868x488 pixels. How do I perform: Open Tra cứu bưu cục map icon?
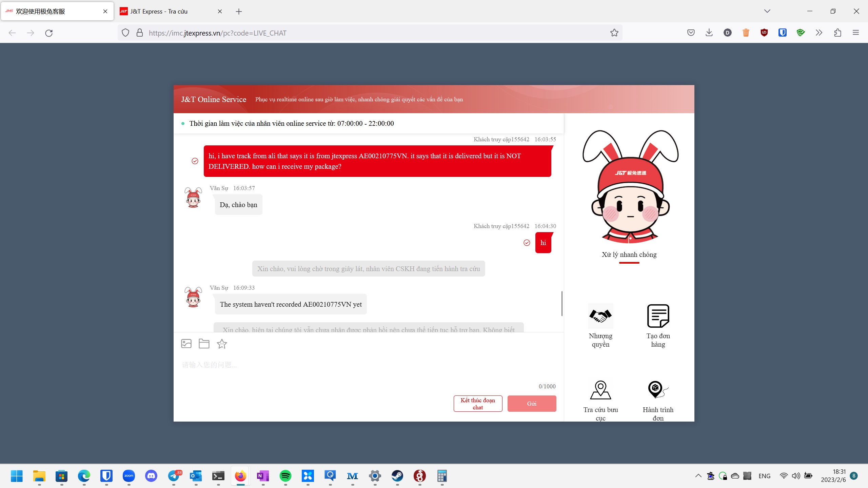click(600, 390)
